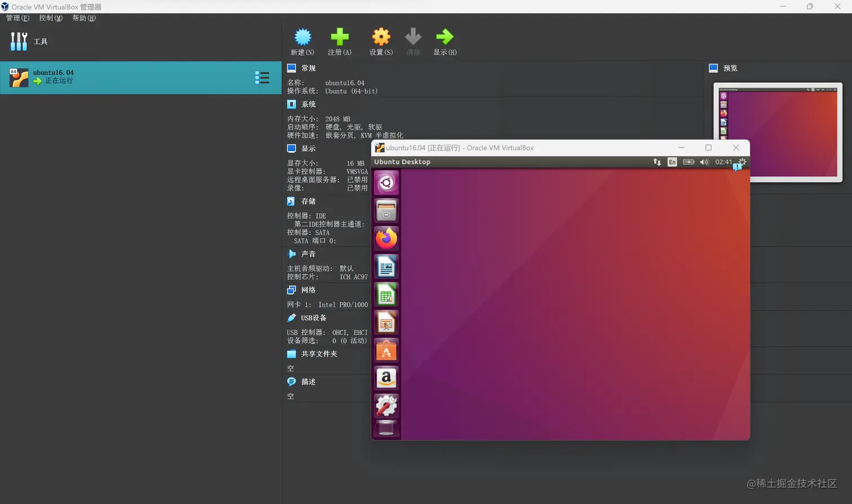Click the 存储 (Storage) section header
852x504 pixels.
tap(308, 201)
